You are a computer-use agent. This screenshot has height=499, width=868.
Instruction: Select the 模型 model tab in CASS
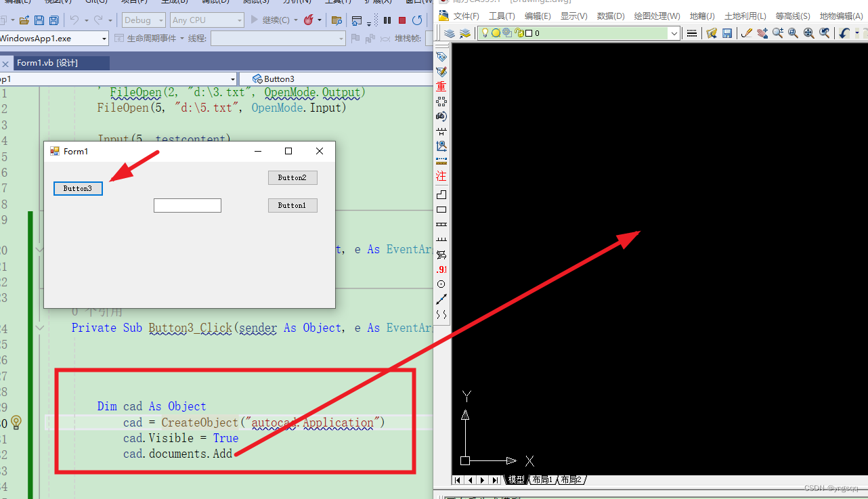(516, 479)
